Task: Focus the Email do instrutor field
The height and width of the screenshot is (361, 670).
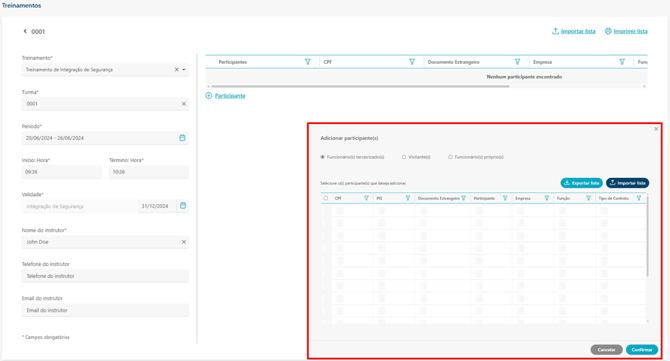Action: (x=105, y=310)
